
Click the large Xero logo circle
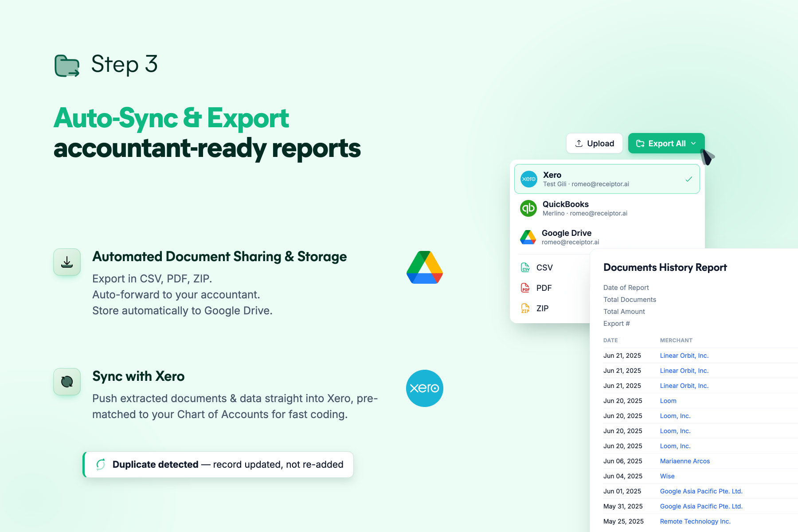pos(425,388)
